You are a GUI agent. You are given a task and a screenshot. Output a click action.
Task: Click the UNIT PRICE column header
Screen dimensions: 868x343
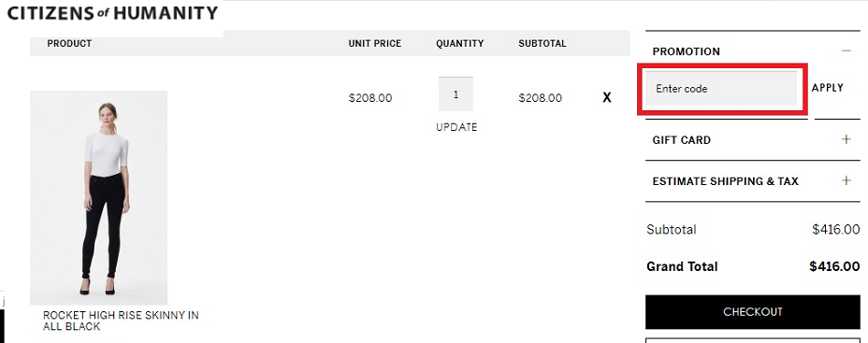point(375,43)
